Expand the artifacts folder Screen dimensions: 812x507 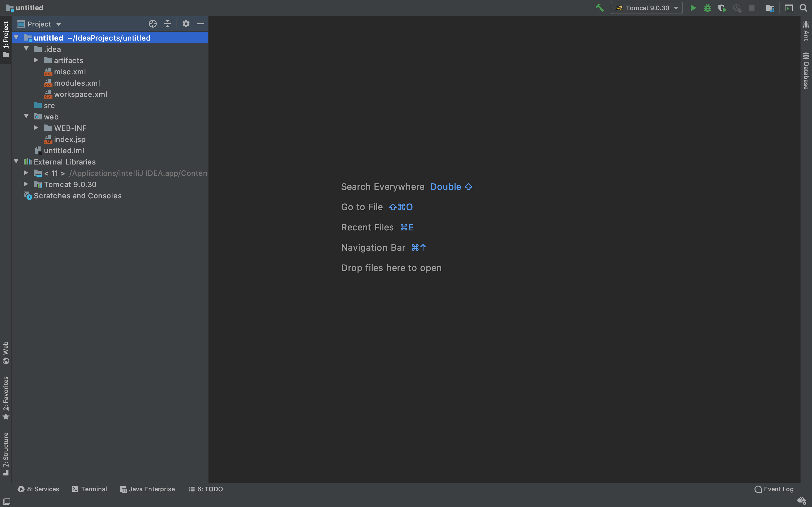click(36, 60)
